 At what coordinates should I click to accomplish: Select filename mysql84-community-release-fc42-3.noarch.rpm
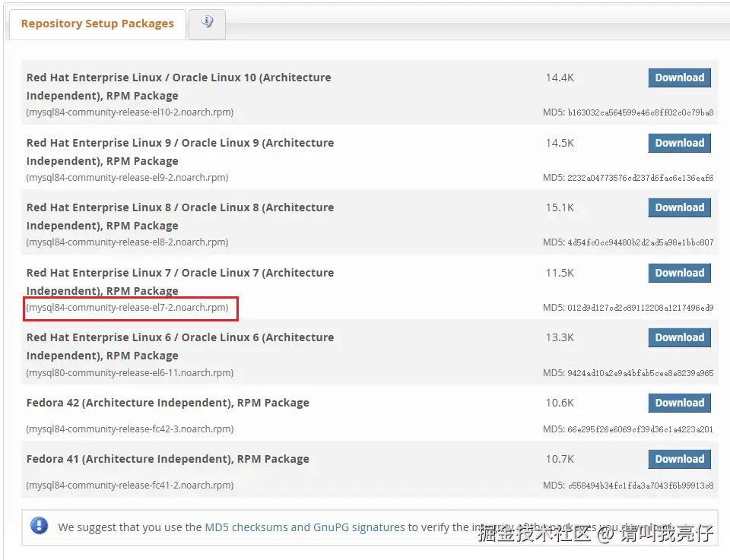130,429
